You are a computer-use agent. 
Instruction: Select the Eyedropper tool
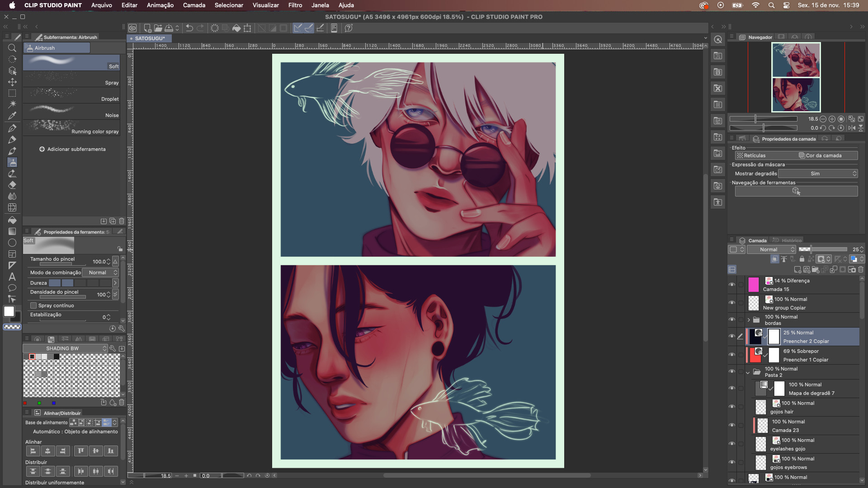click(x=12, y=116)
